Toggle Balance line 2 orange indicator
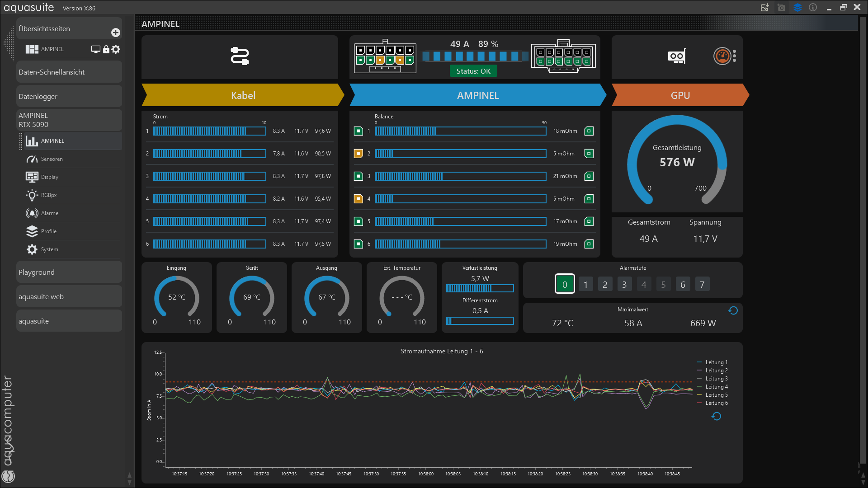 pyautogui.click(x=358, y=154)
